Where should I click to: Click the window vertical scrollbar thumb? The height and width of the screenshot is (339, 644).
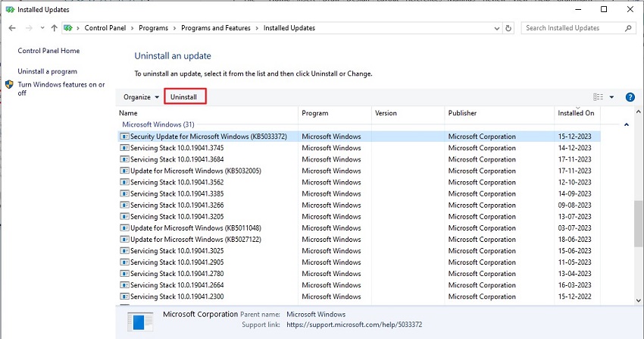tap(638, 224)
